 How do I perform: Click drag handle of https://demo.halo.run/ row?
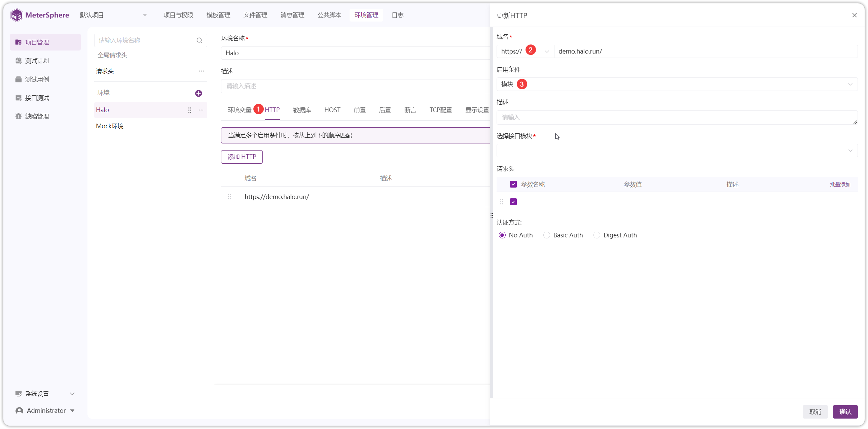point(229,197)
